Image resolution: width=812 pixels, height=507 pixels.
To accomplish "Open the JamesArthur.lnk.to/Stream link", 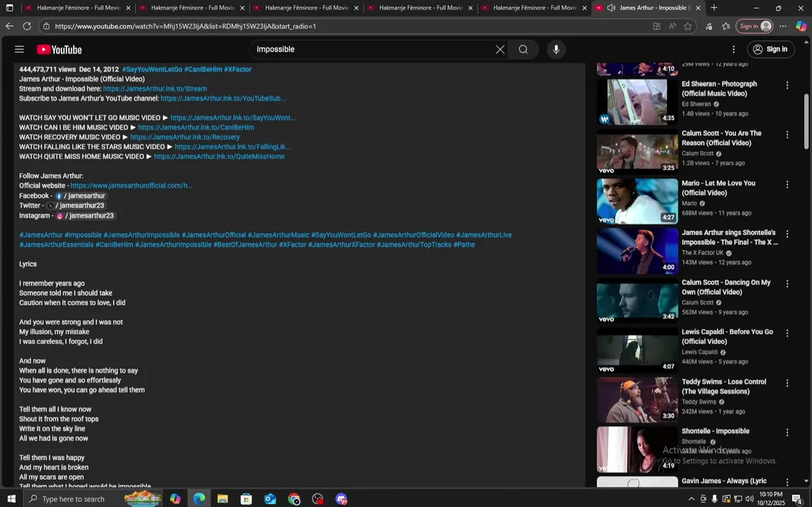I will pos(155,89).
